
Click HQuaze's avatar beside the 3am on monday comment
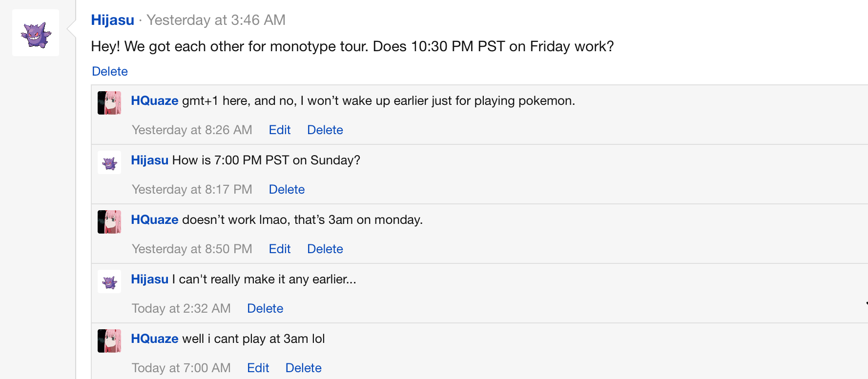109,221
